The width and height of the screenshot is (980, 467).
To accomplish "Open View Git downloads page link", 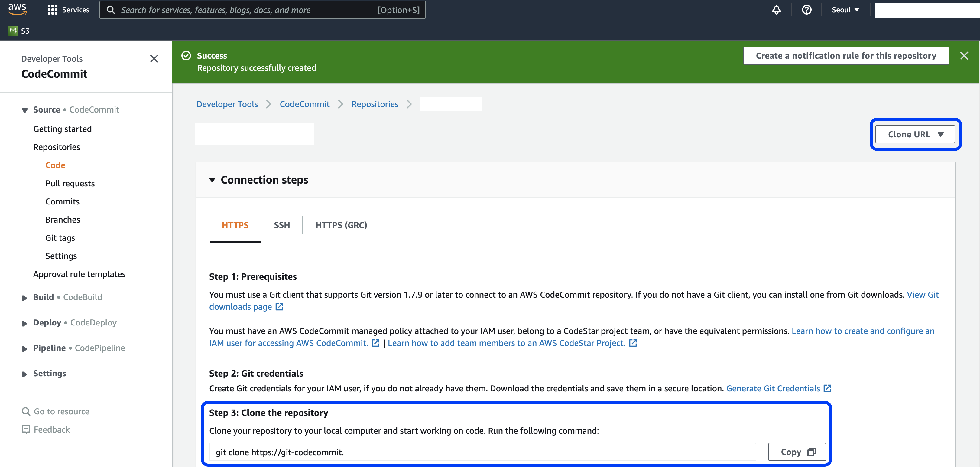I will click(x=923, y=295).
